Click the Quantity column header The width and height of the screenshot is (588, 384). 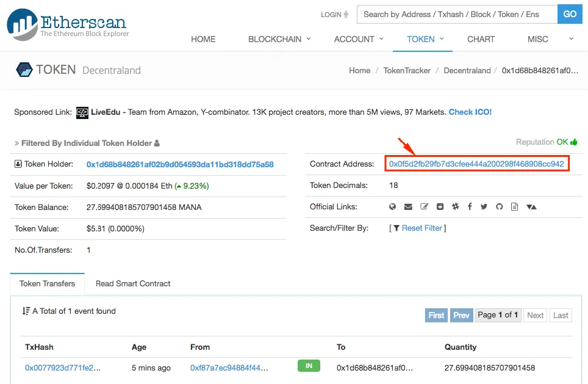point(461,347)
